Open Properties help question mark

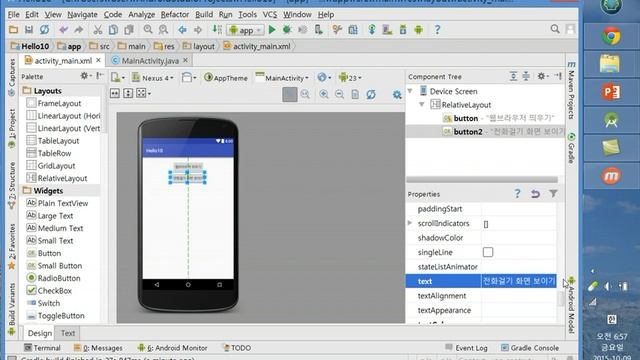point(518,193)
